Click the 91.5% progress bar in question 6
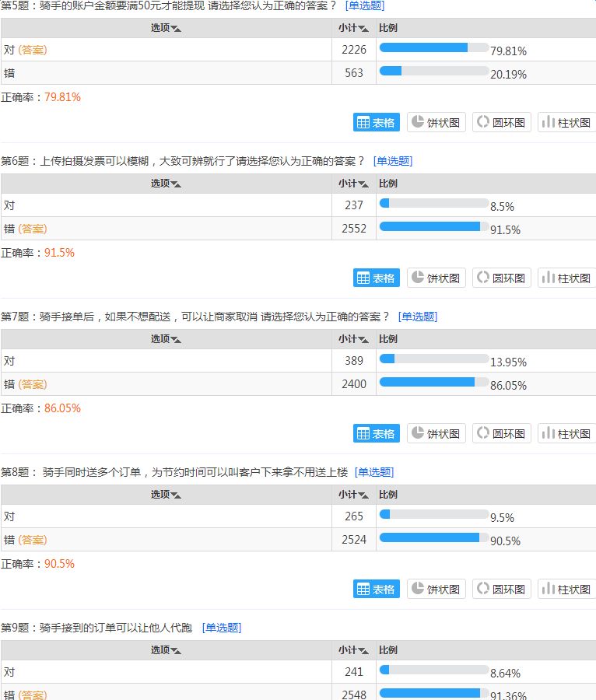Viewport: 596px width, 700px height. point(434,226)
